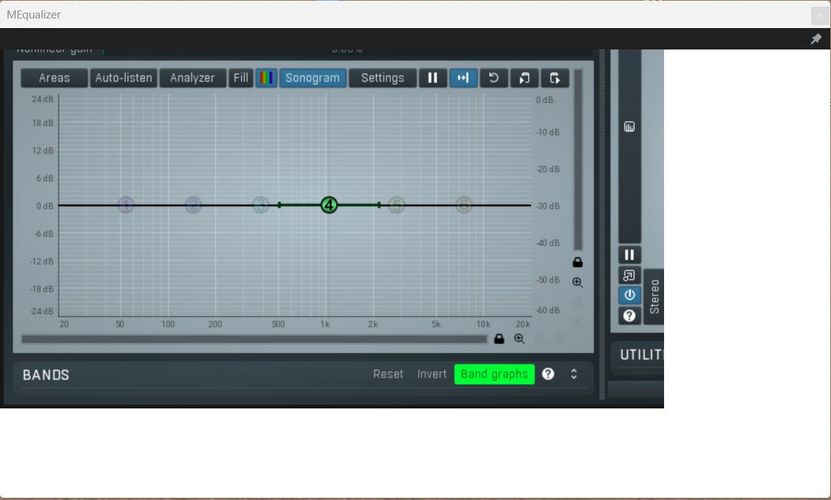Click the reset/undo arrow icon in graph toolbar
831x500 pixels.
coord(493,78)
